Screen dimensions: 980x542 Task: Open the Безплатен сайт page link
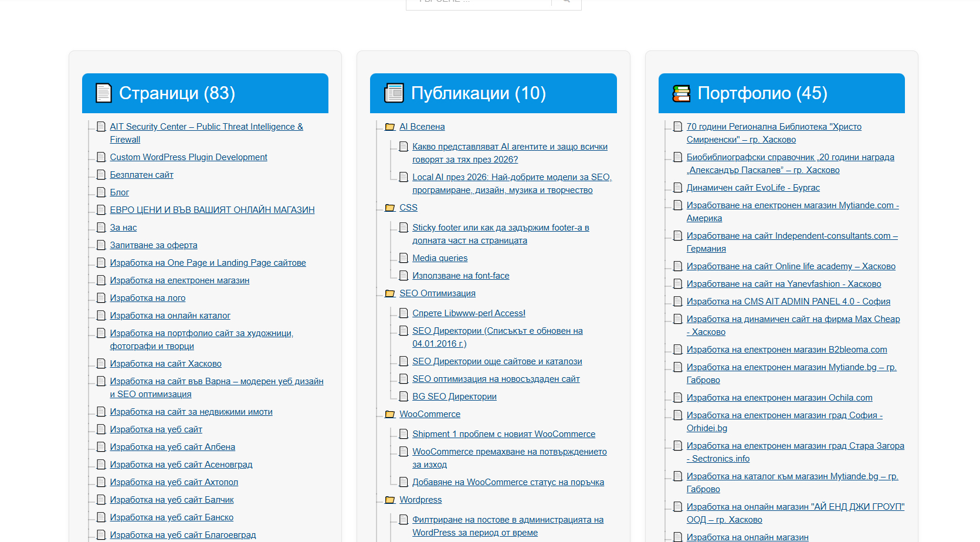point(141,175)
